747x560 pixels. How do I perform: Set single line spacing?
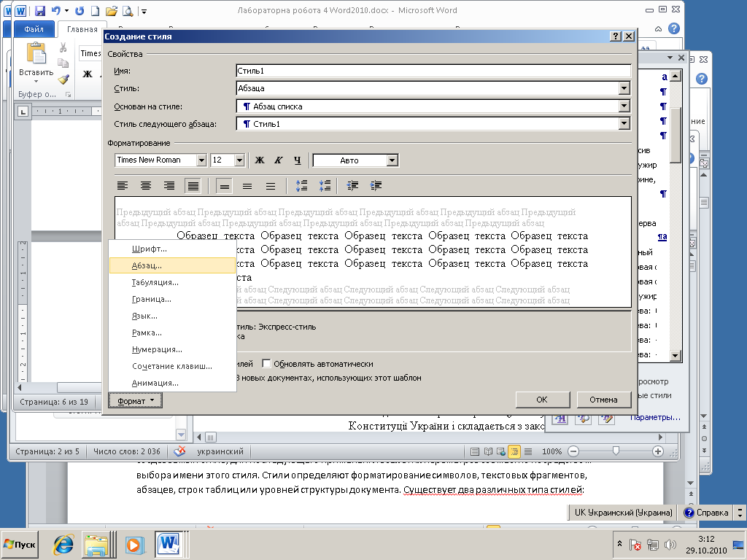coord(224,186)
